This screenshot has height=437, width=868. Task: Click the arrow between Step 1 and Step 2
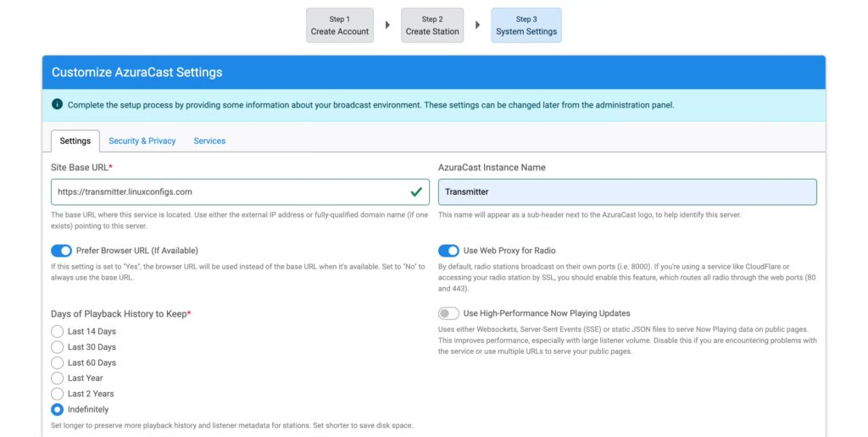coord(387,25)
